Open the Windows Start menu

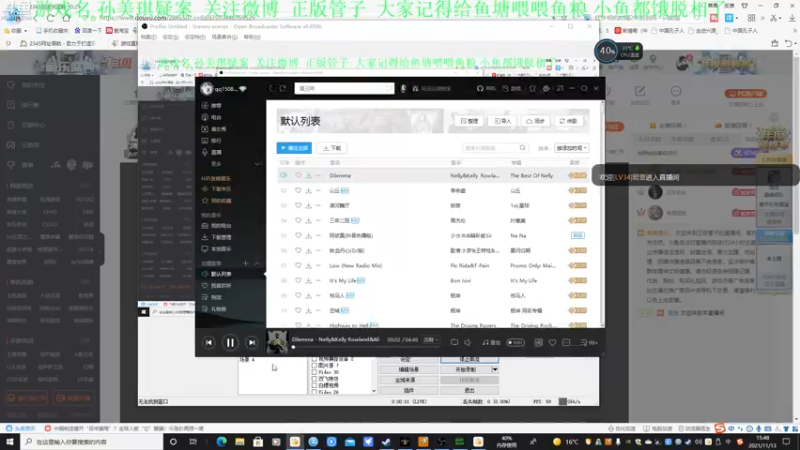(x=10, y=441)
